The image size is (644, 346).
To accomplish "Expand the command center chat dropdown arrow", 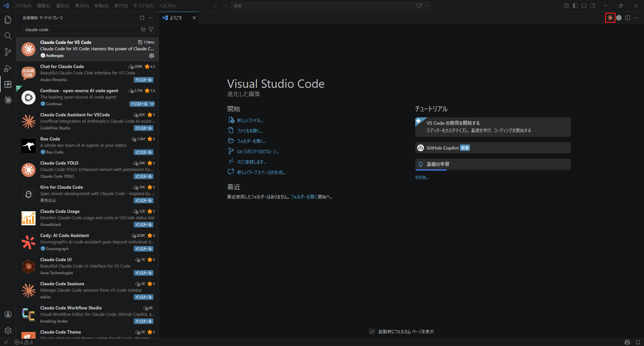I will 428,6.
